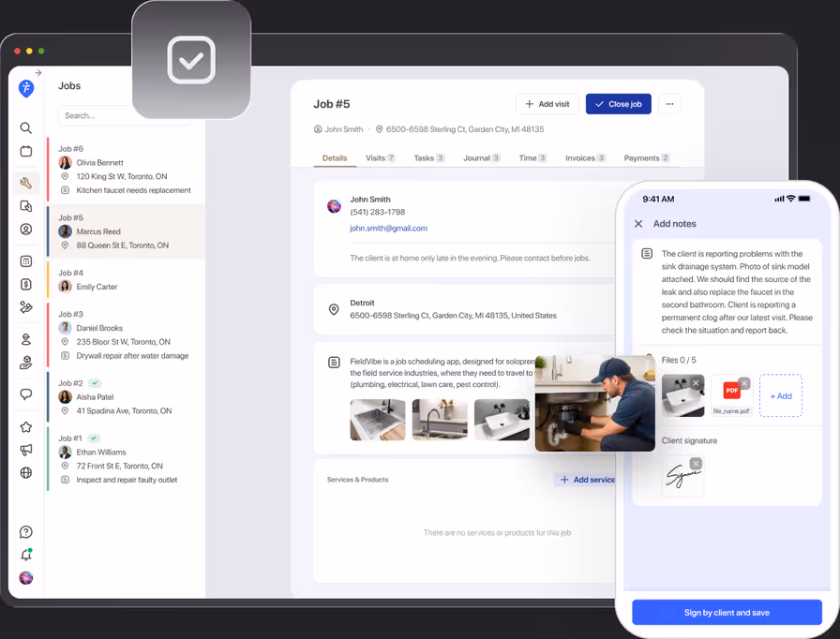The height and width of the screenshot is (639, 840).
Task: Click the John Smith name in job header
Action: (344, 129)
